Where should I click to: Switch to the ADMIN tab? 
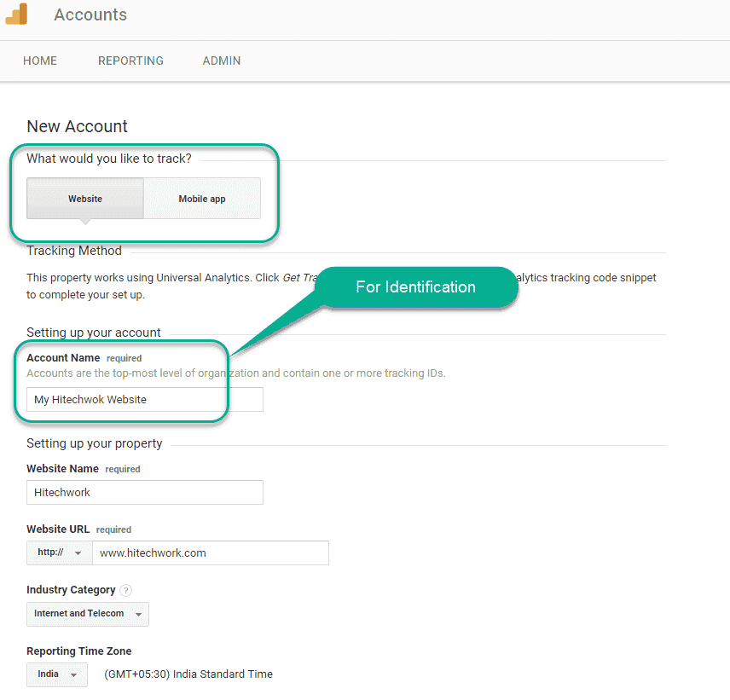(222, 61)
